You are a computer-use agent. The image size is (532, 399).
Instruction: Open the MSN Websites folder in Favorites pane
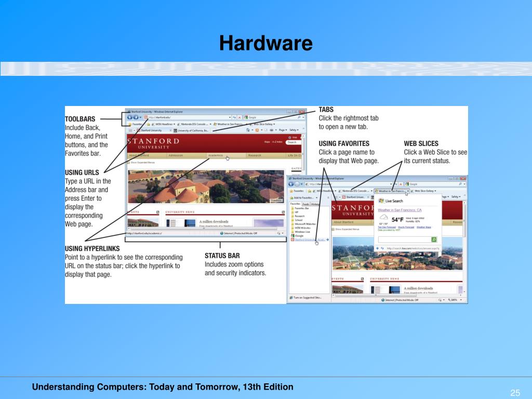pos(300,228)
